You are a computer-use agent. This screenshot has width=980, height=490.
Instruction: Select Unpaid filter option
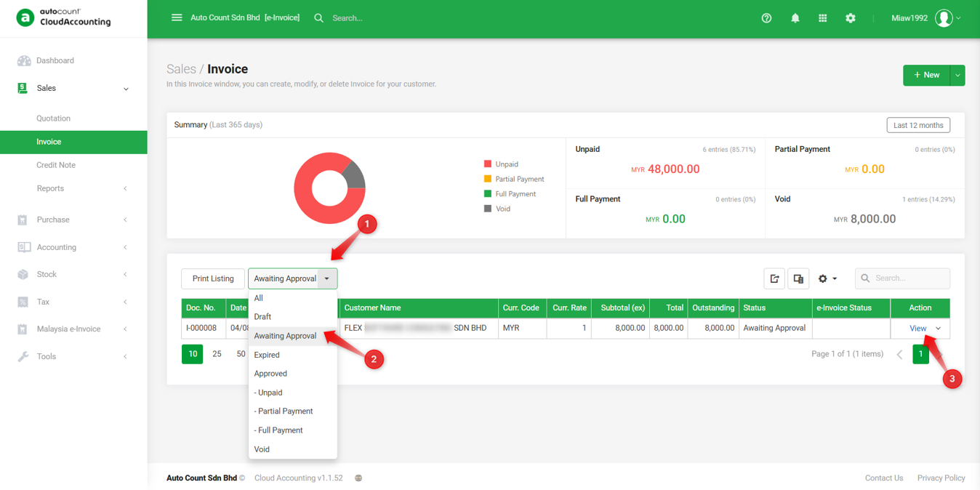coord(293,393)
